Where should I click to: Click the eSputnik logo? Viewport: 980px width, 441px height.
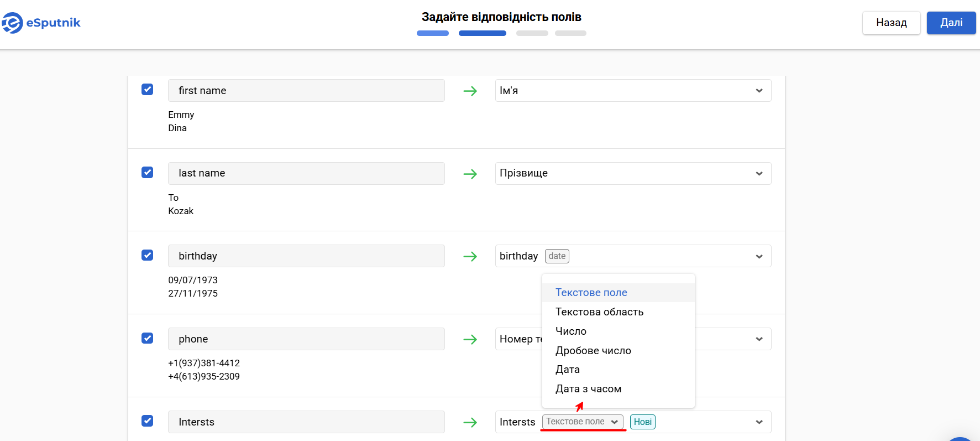(x=41, y=23)
